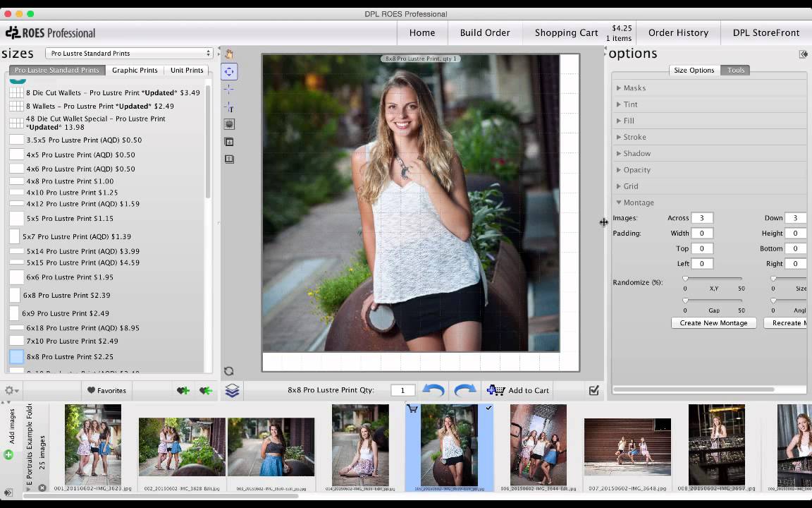Image resolution: width=812 pixels, height=508 pixels.
Task: Click the green Add images plus button
Action: pyautogui.click(x=8, y=454)
